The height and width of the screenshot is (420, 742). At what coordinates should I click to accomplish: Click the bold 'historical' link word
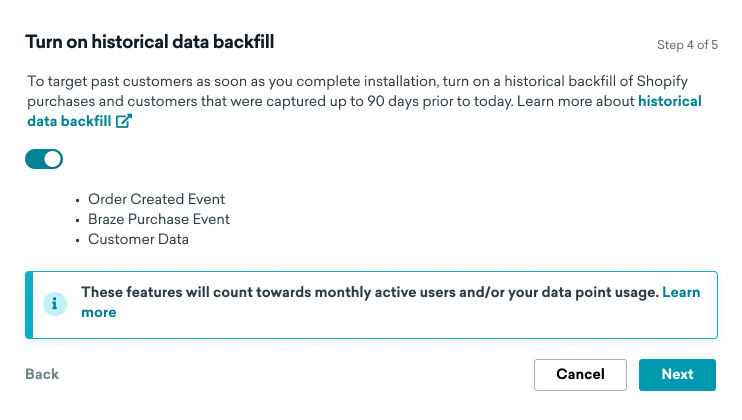tap(670, 101)
